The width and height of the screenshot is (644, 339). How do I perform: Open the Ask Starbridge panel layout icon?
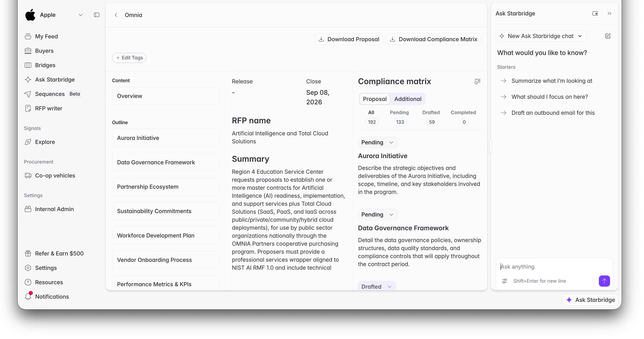coord(595,14)
